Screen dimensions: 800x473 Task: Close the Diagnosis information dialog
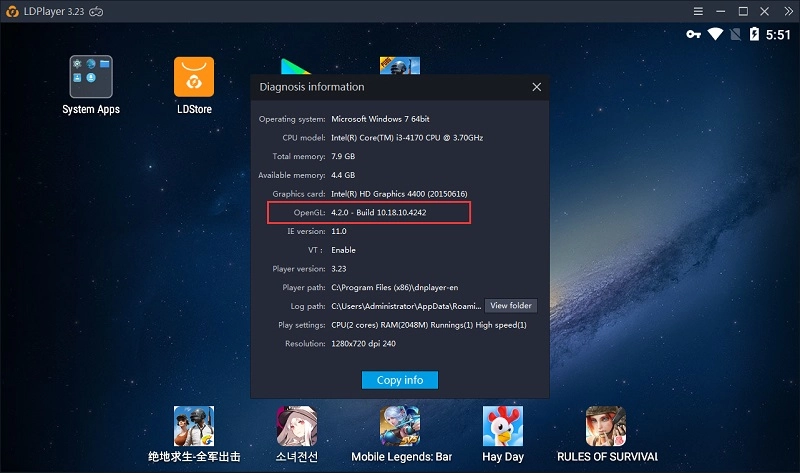pos(537,87)
